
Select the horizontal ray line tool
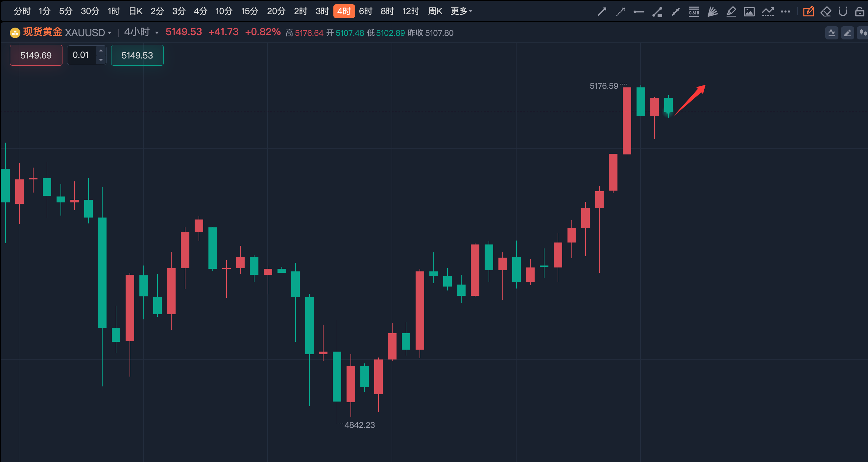(x=639, y=12)
